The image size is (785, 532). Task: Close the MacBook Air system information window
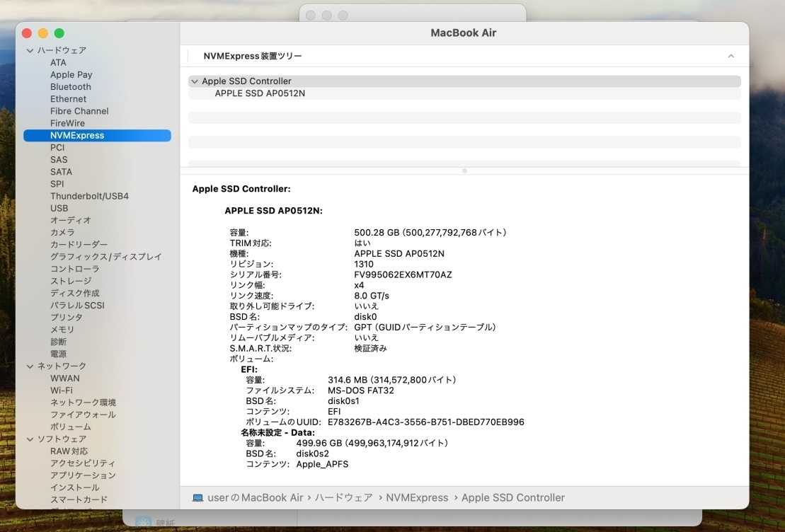tap(27, 33)
